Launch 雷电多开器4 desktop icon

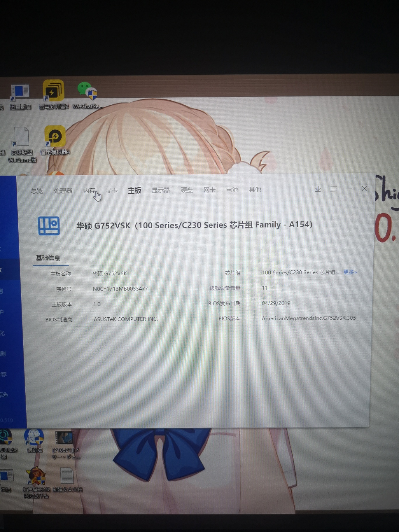(54, 95)
